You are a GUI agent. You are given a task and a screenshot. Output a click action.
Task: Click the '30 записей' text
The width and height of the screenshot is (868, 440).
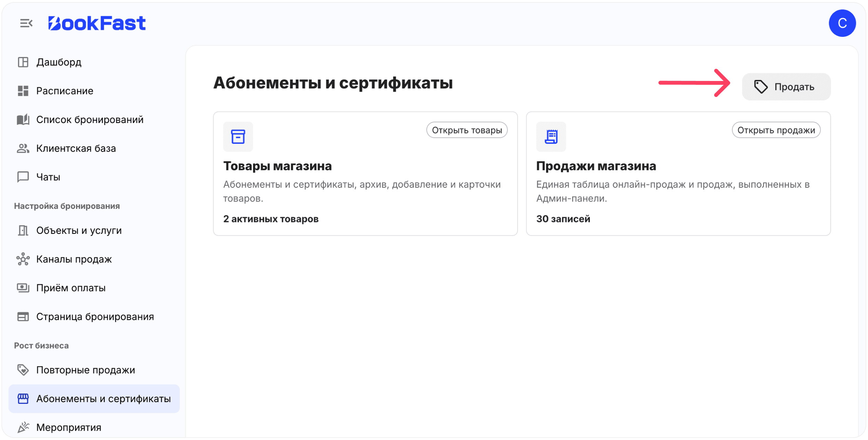[x=563, y=219]
